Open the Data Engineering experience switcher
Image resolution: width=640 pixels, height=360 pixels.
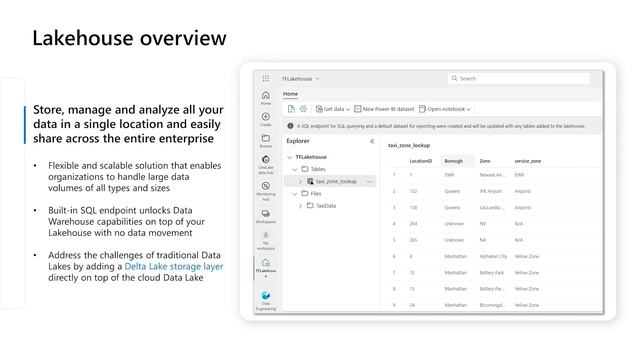[x=266, y=300]
